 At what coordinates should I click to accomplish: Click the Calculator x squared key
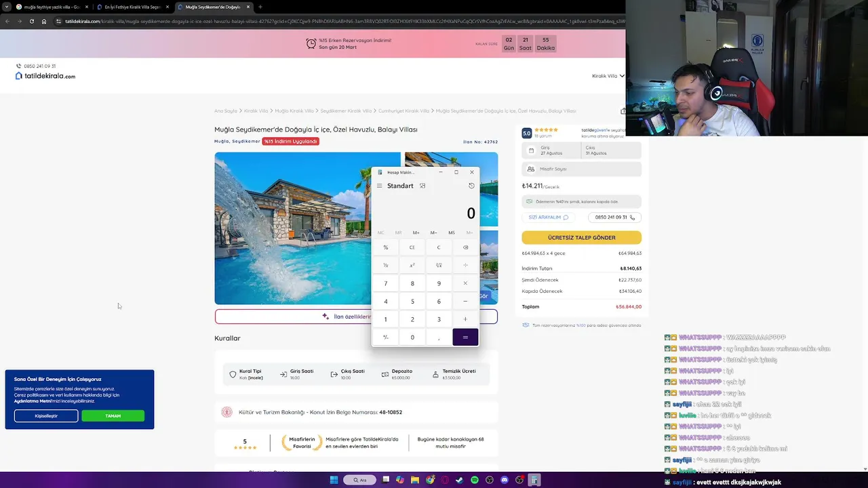[412, 265]
